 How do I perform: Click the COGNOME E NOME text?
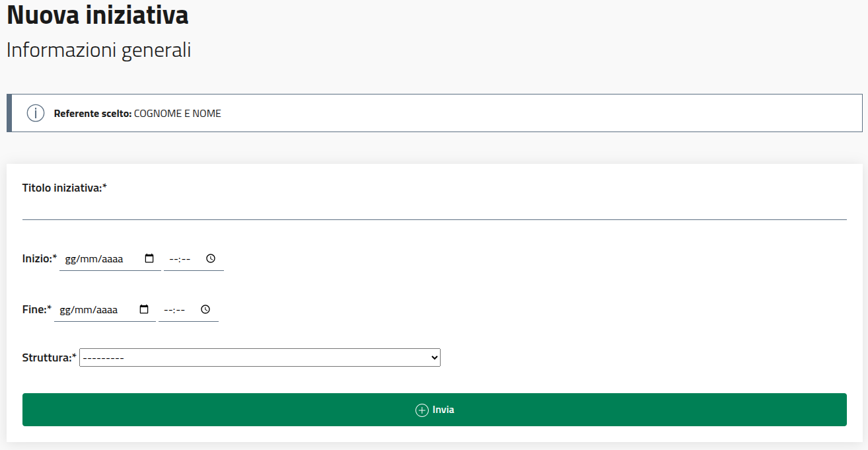click(x=178, y=114)
